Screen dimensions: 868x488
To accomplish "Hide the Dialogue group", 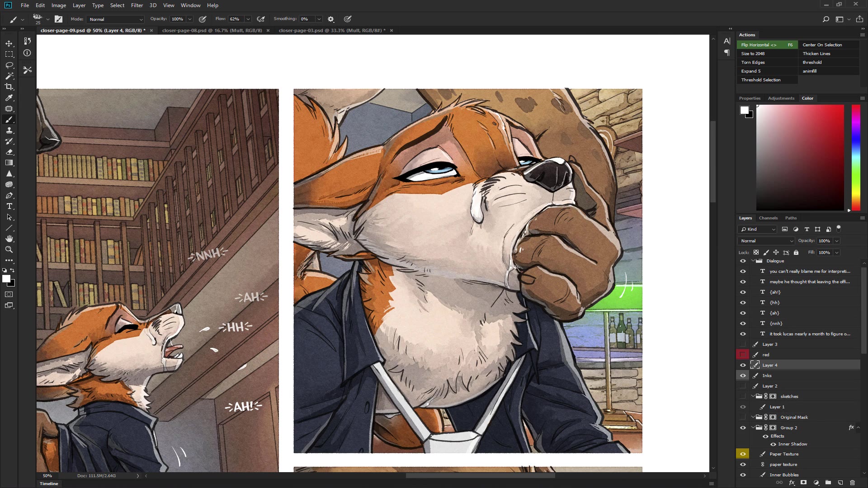I will 743,261.
